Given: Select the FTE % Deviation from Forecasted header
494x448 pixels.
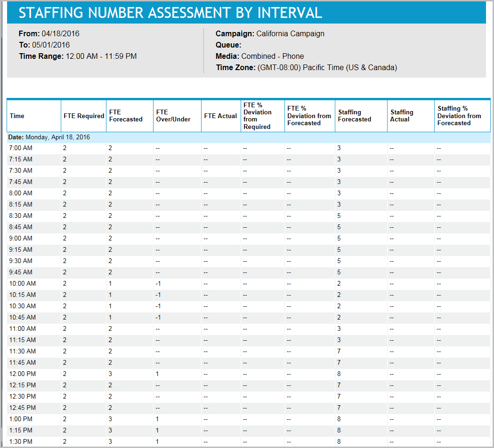Looking at the screenshot, I should click(309, 116).
